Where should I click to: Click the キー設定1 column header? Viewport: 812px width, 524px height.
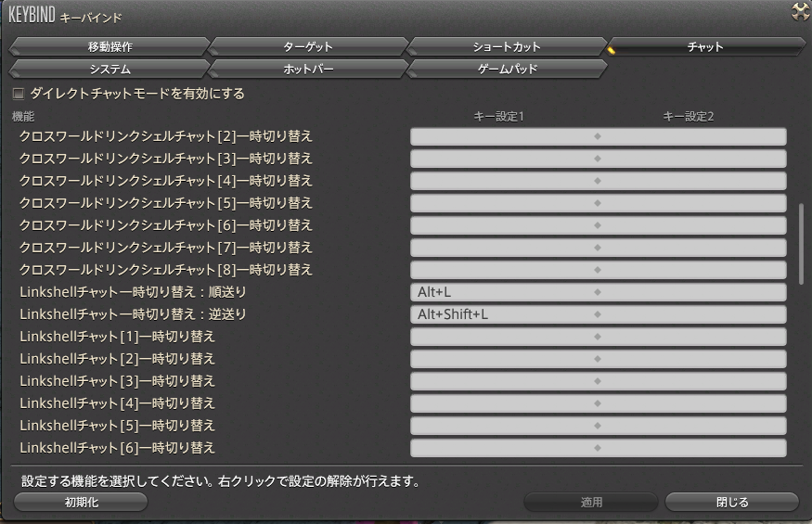[x=498, y=117]
